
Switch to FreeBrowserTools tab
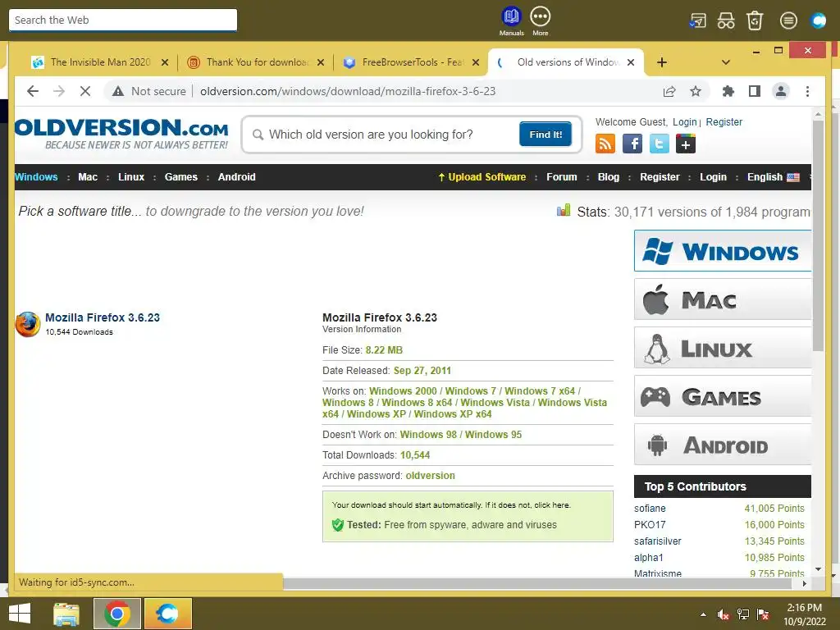coord(412,62)
